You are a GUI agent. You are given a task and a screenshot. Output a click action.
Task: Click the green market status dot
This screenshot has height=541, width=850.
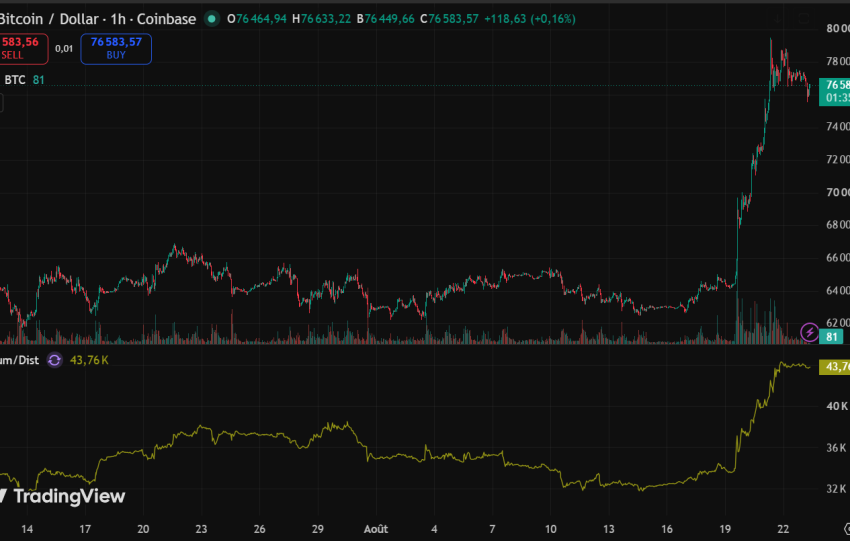pyautogui.click(x=212, y=19)
